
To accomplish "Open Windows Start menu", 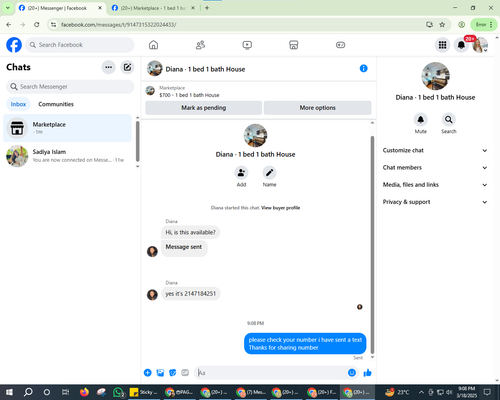I will click(9, 392).
